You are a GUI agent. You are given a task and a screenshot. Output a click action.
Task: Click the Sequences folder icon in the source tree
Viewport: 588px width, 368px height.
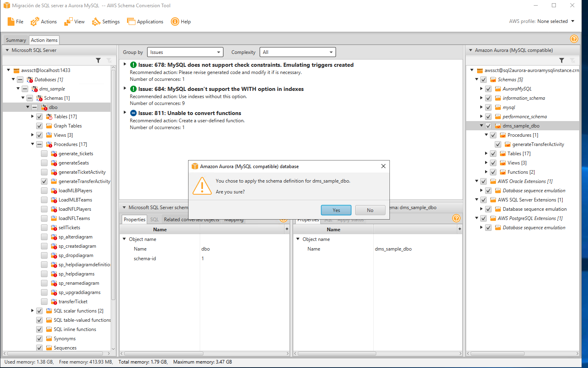(x=49, y=348)
